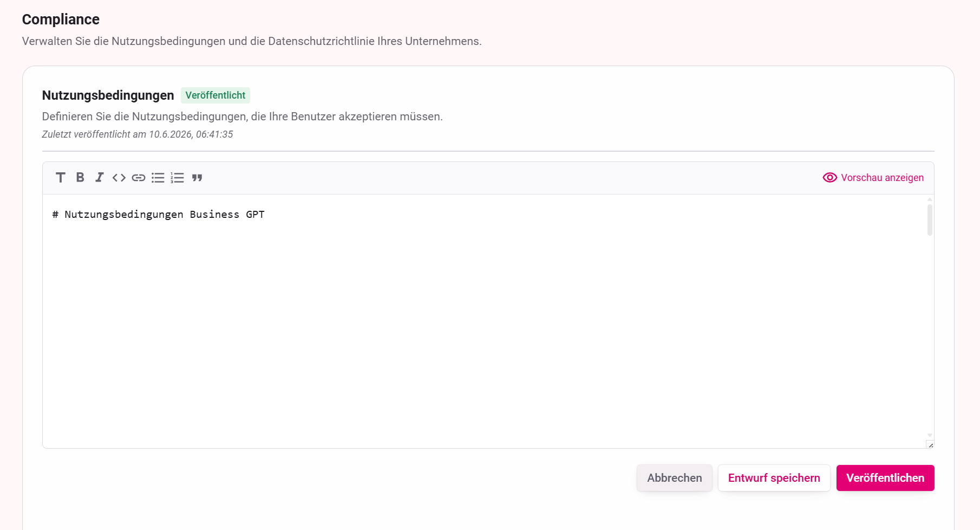Cancel changes with the Abbrechen button
Screen dimensions: 980x530
tap(675, 478)
